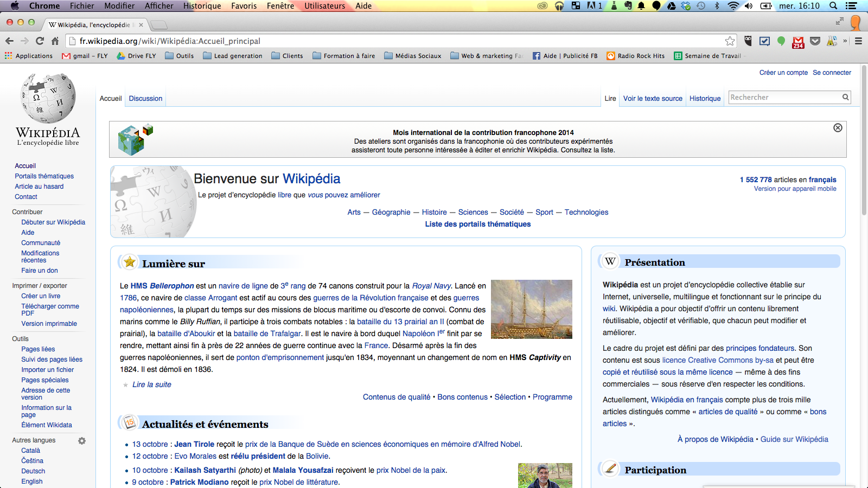Switch to the Discussion tab
The width and height of the screenshot is (868, 488).
(x=145, y=99)
